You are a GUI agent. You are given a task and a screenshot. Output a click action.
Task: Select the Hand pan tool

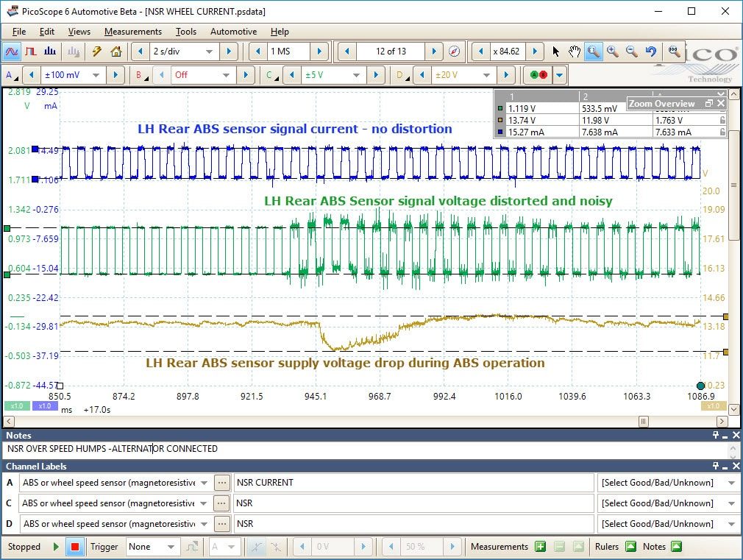575,52
